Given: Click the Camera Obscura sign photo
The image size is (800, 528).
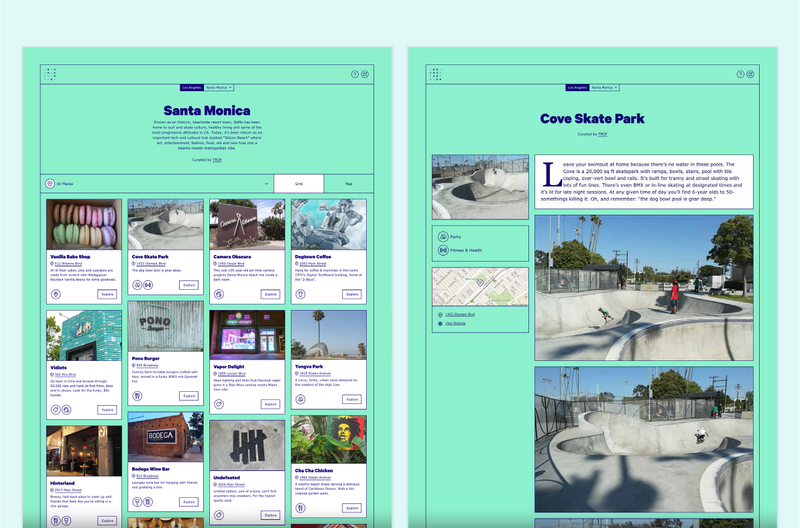Looking at the screenshot, I should (247, 224).
